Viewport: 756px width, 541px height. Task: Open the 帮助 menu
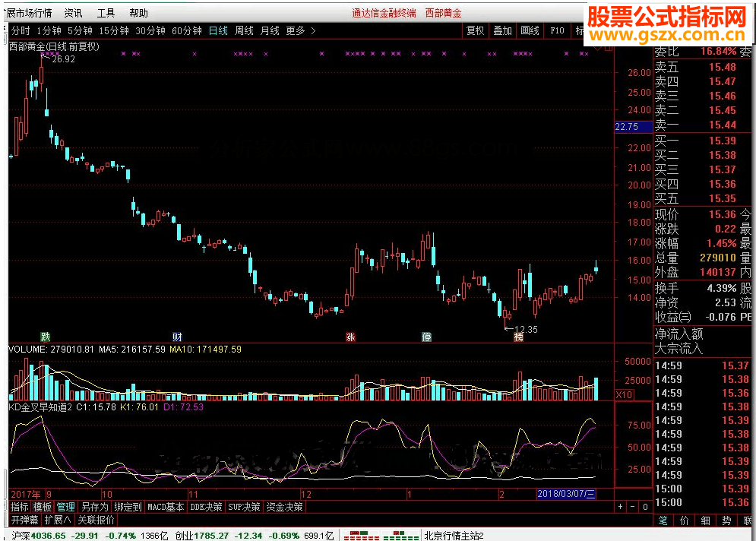138,13
